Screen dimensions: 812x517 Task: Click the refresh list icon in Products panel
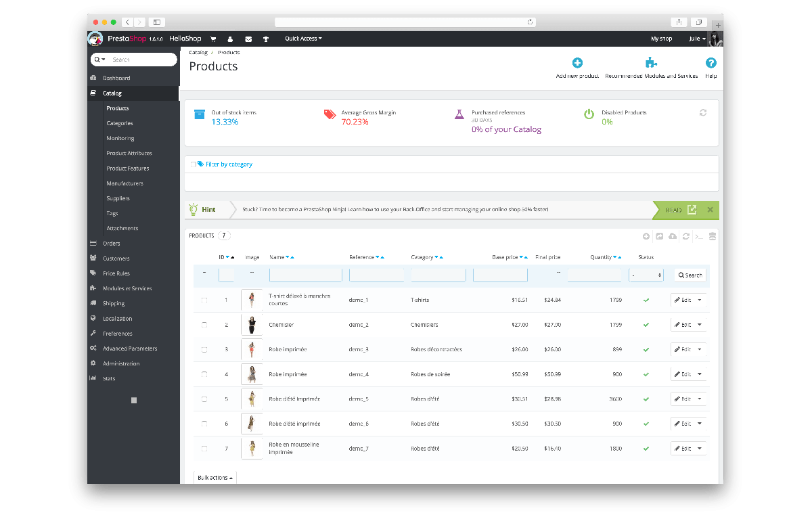[x=686, y=236]
